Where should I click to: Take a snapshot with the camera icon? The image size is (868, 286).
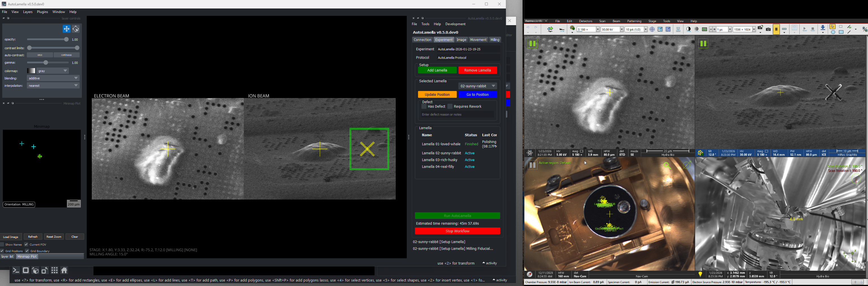[x=768, y=29]
